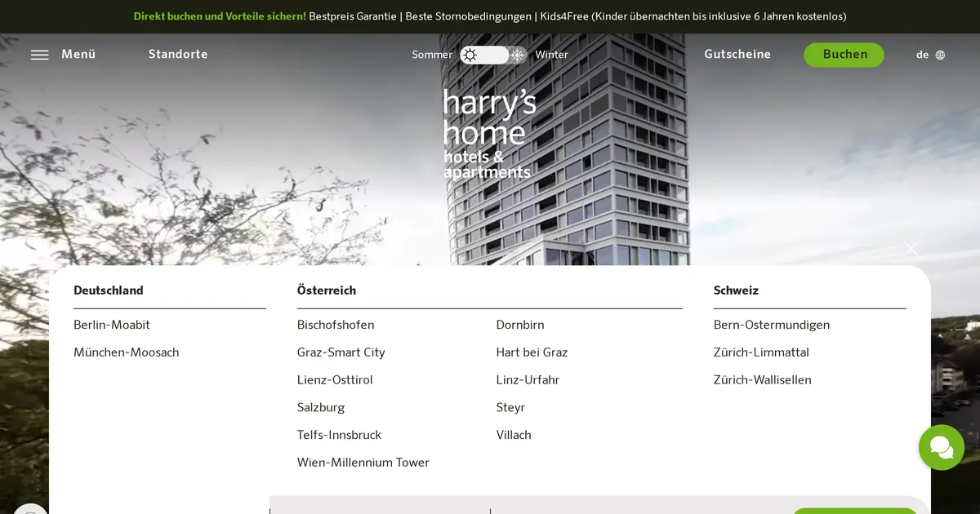Open the Menü item in the header
Viewport: 980px width, 514px height.
pos(78,55)
